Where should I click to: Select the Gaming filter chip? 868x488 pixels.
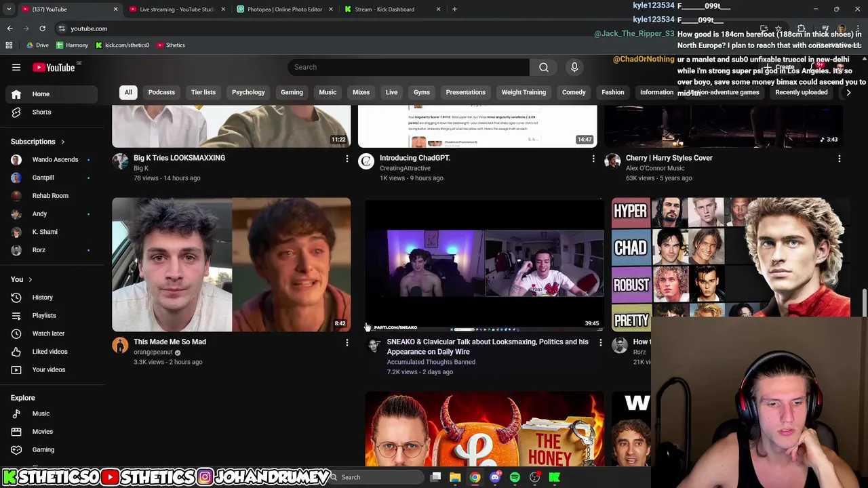click(292, 92)
